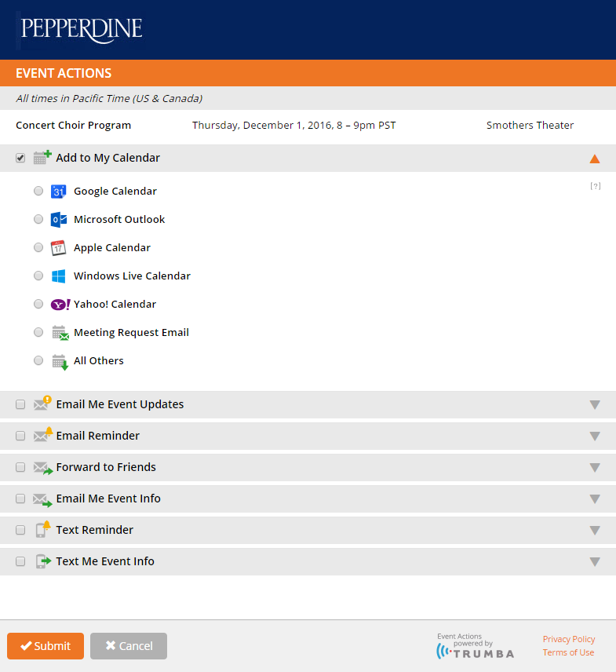Check the Text Me Event Info checkbox

click(x=20, y=561)
